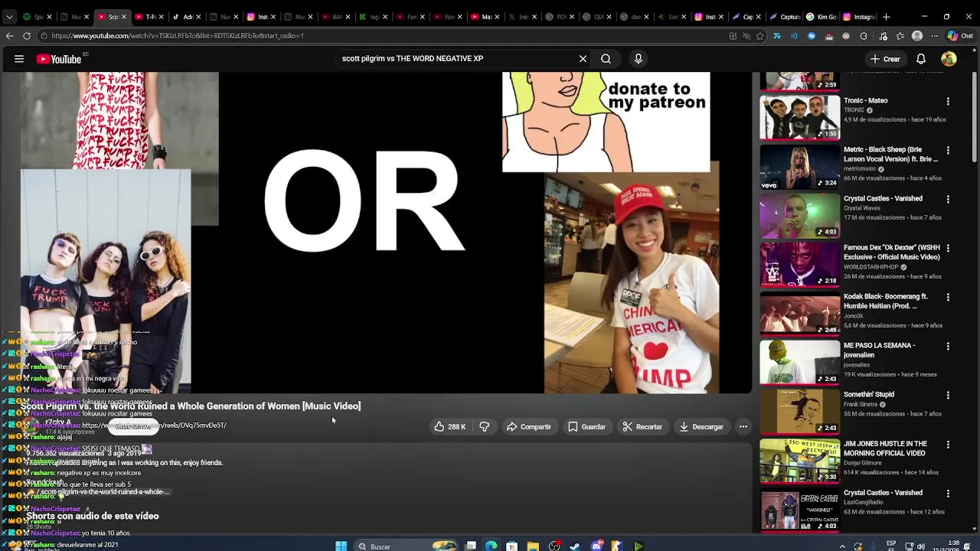Open ME PASO LA SEMANA - jovenalien title

click(x=880, y=350)
